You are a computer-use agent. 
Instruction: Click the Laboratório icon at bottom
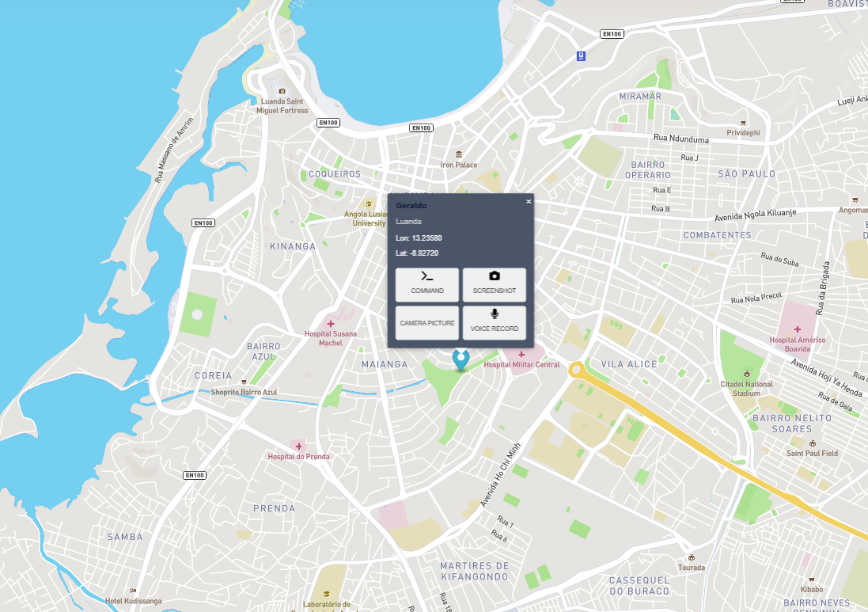pos(326,595)
